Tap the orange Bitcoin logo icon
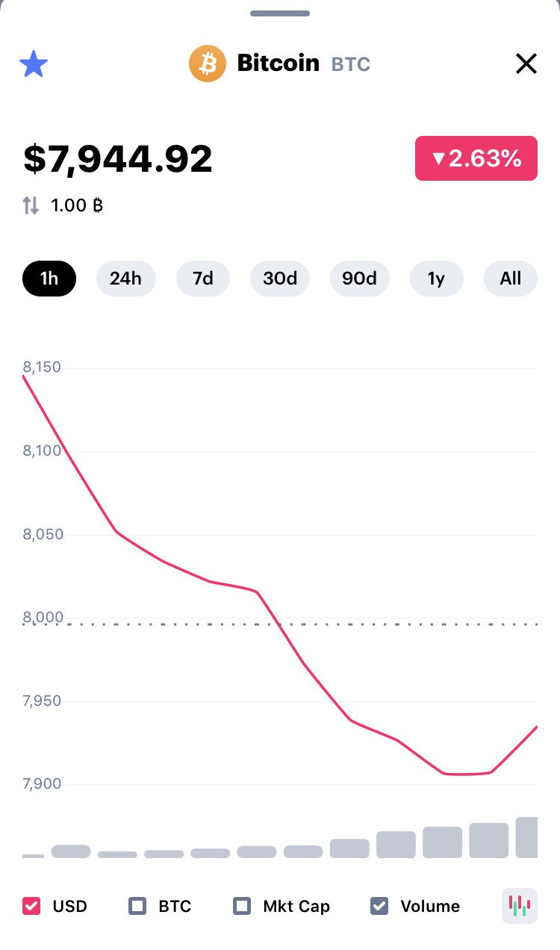560x950 pixels. tap(208, 63)
